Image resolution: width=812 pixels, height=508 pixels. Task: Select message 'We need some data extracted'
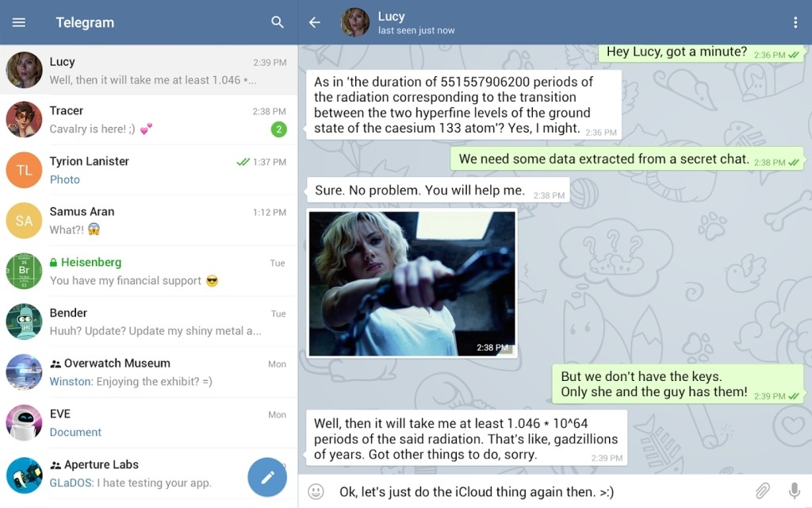(627, 159)
